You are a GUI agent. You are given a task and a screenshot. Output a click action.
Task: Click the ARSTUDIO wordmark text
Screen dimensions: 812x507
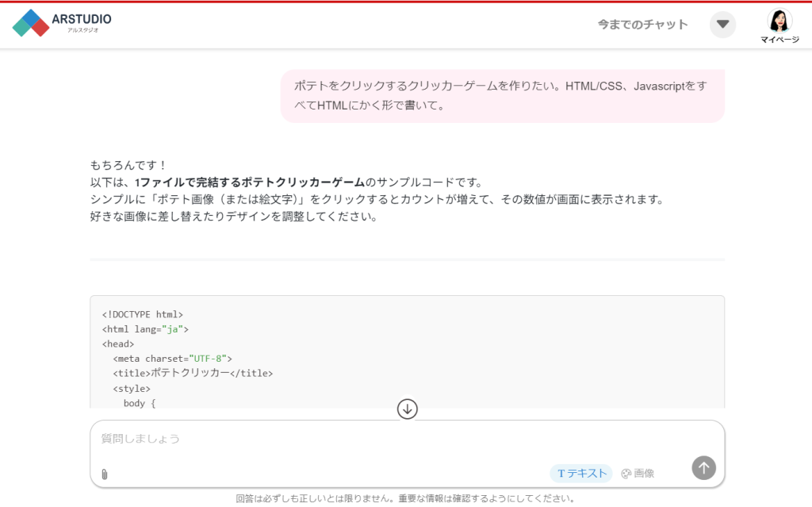click(x=82, y=18)
